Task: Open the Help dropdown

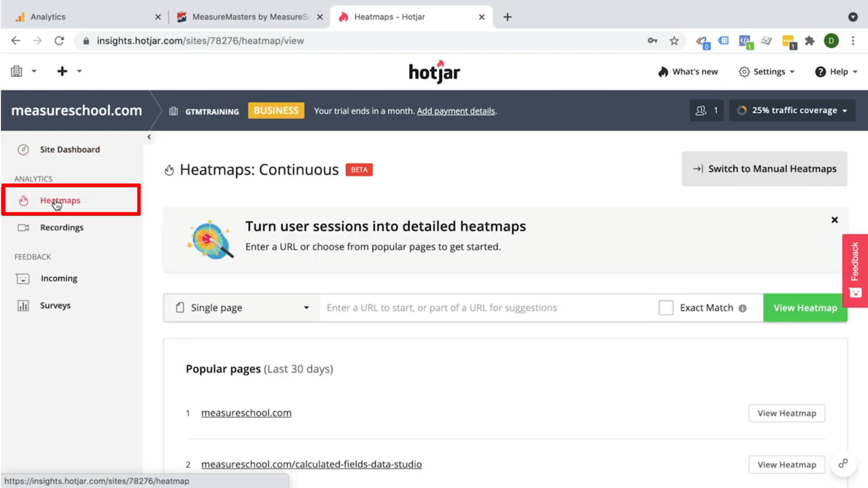Action: coord(836,72)
